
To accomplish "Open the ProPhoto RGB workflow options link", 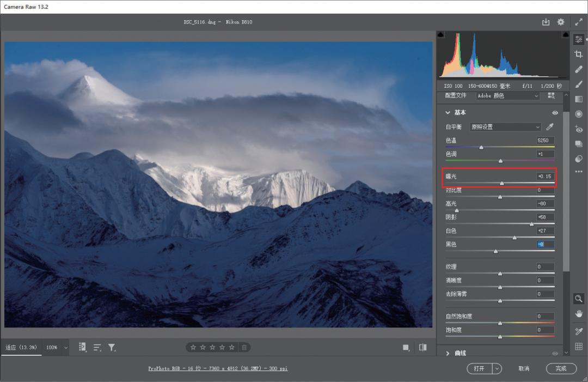I will (218, 368).
